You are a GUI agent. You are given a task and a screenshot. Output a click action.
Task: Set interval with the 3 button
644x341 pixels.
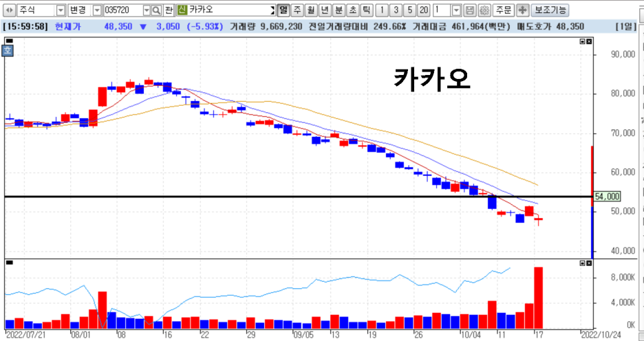(x=396, y=10)
